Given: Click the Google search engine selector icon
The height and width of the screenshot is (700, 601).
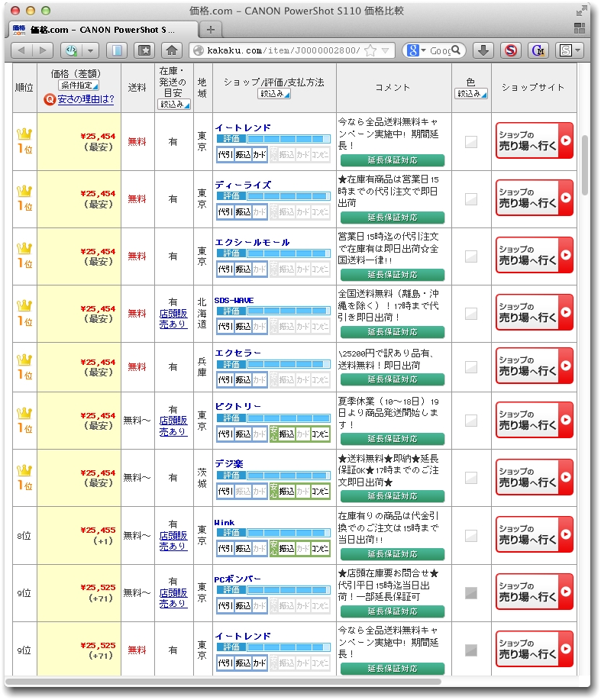Looking at the screenshot, I should [413, 50].
